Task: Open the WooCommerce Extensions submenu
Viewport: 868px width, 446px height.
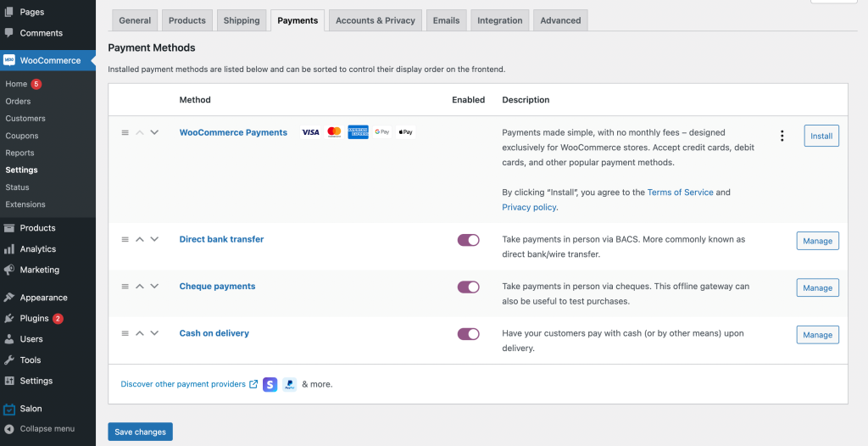Action: point(25,204)
